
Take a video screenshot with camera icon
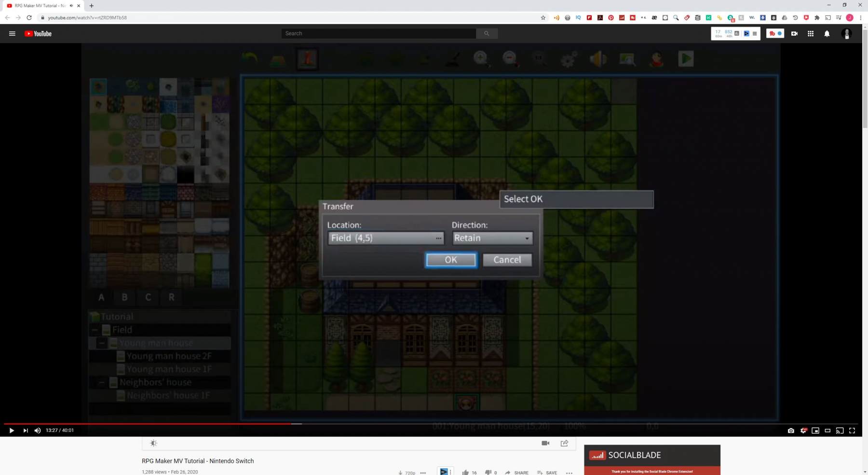tap(791, 431)
